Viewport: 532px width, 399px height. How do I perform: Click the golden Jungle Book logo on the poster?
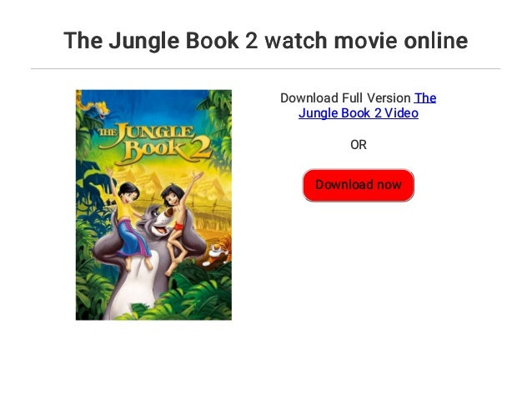(x=154, y=144)
